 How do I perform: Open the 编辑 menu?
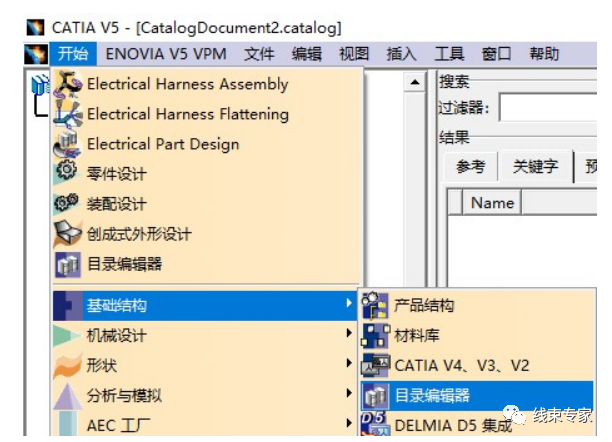pos(307,54)
